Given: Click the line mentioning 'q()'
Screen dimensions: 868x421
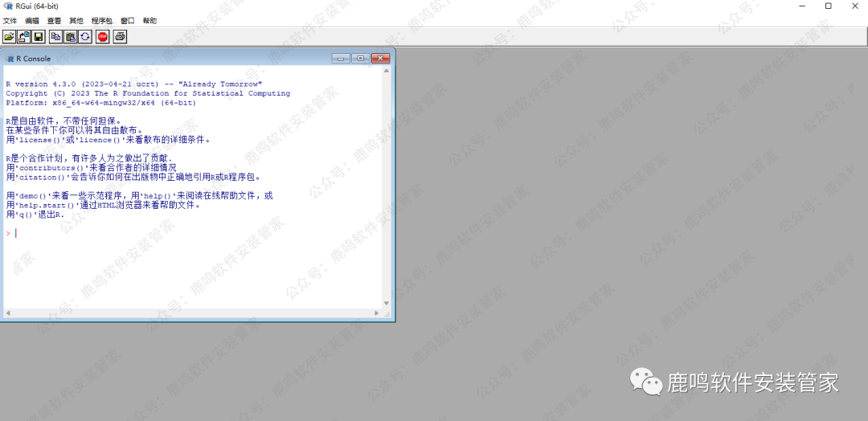Looking at the screenshot, I should [35, 215].
